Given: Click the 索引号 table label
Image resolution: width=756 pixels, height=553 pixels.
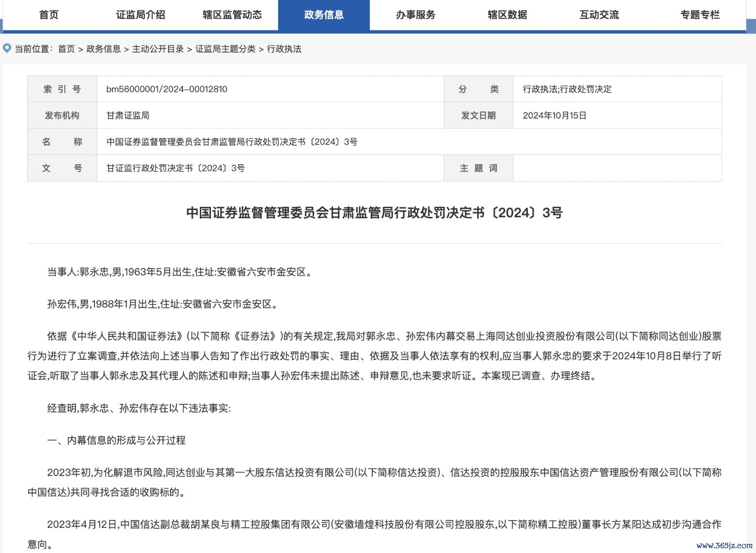Looking at the screenshot, I should coord(62,89).
